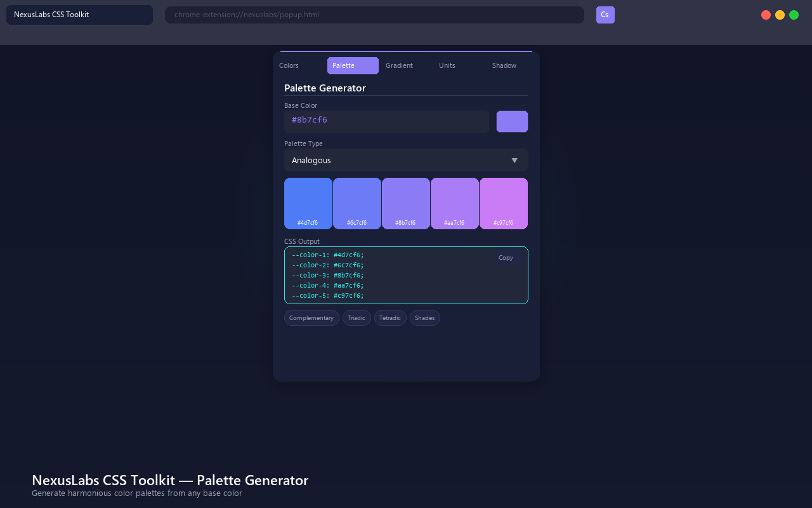This screenshot has height=508, width=812.
Task: Click the --color-3 line in CSS output
Action: tap(328, 276)
